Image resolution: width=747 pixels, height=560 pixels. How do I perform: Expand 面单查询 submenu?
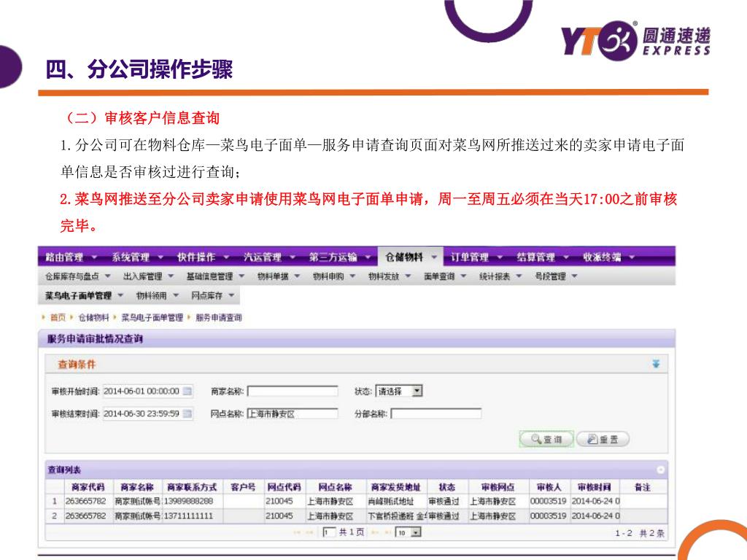(x=445, y=276)
